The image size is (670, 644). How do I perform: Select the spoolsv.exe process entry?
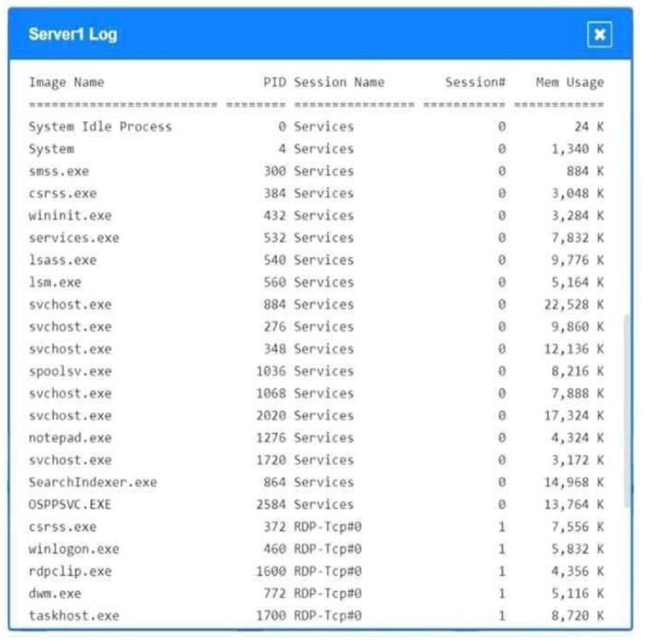tap(69, 371)
